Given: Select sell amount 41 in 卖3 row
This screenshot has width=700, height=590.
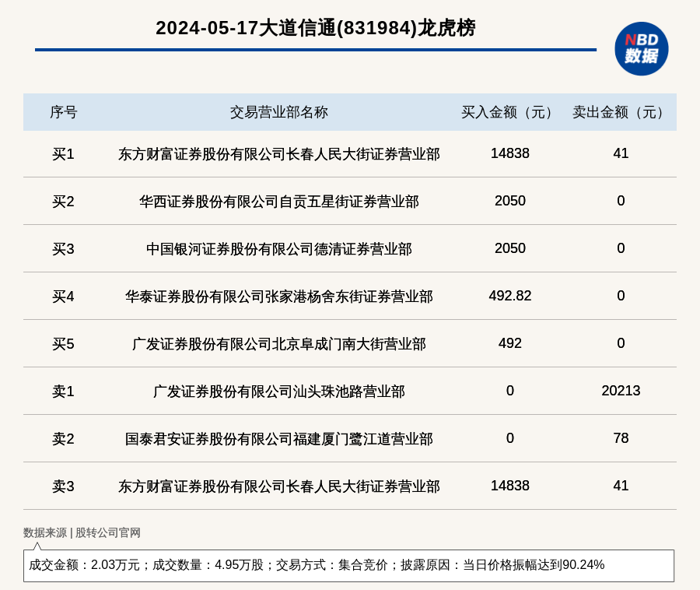Looking at the screenshot, I should click(621, 485).
